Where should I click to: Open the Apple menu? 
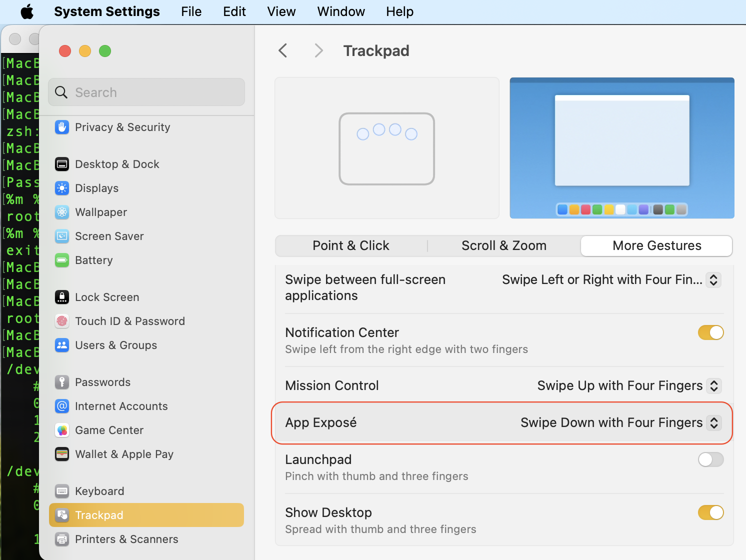(x=27, y=11)
